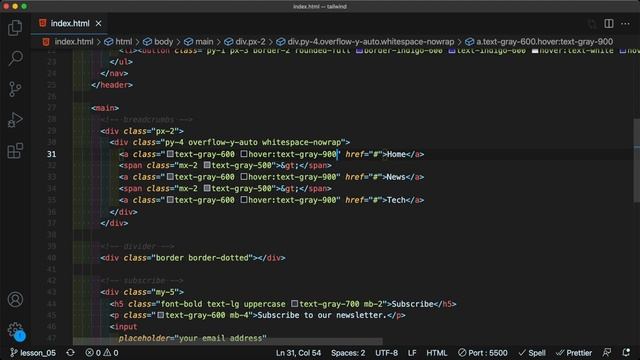
Task: Open the Extensions view
Action: [15, 151]
